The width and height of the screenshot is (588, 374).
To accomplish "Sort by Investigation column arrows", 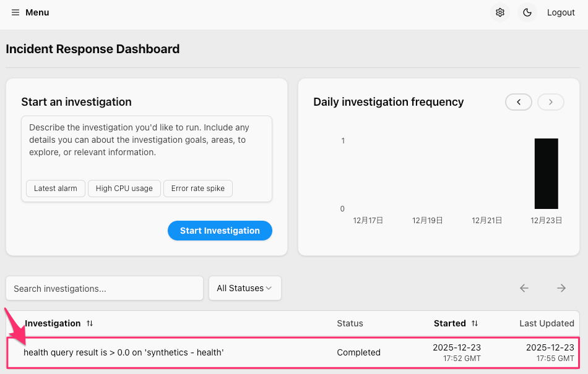I will [90, 323].
